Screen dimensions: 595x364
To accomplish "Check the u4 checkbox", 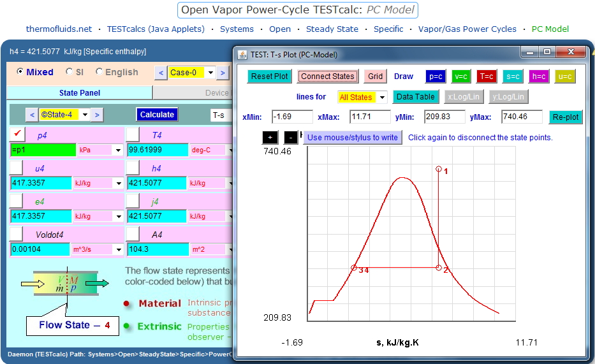I will [17, 167].
